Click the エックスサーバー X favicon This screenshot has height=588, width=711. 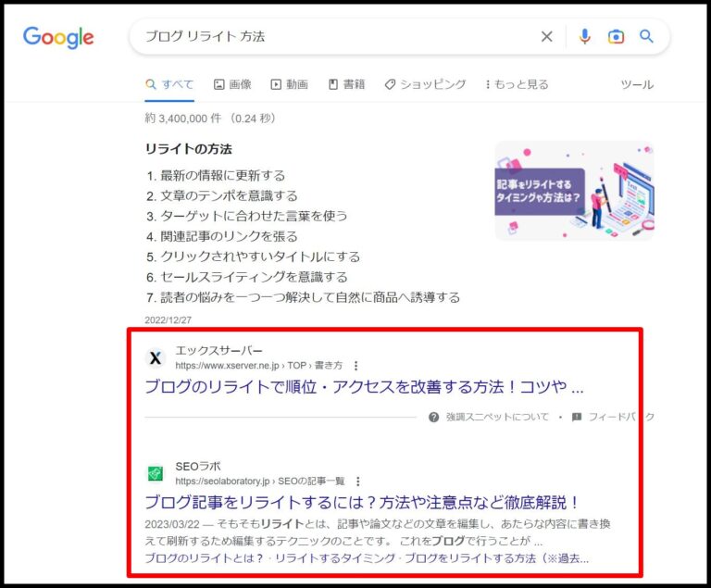coord(156,357)
